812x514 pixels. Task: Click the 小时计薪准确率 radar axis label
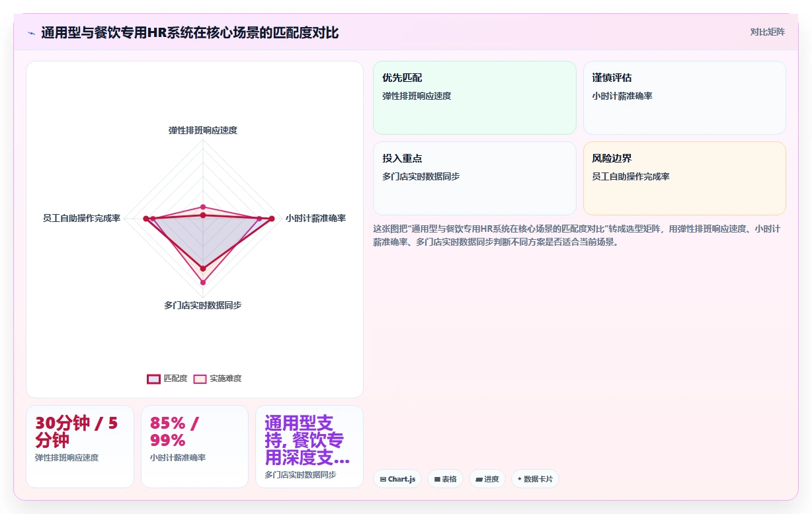coord(315,218)
